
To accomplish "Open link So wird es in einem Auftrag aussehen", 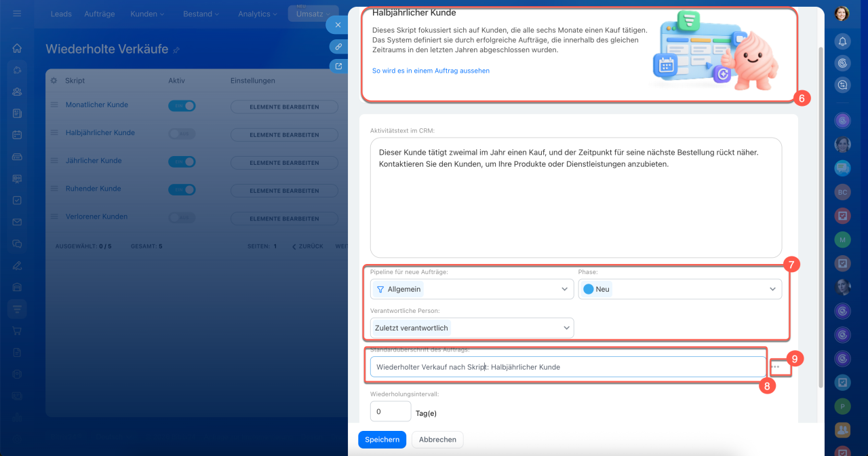I will coord(431,71).
